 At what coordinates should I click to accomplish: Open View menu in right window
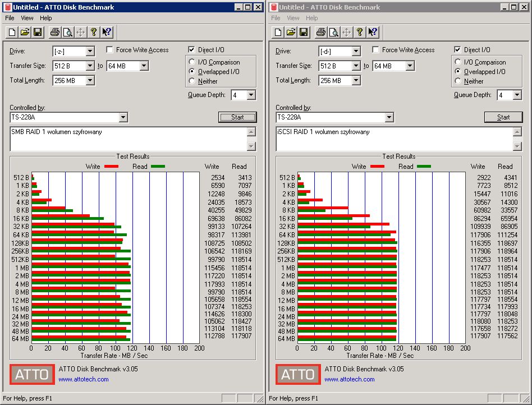(293, 18)
